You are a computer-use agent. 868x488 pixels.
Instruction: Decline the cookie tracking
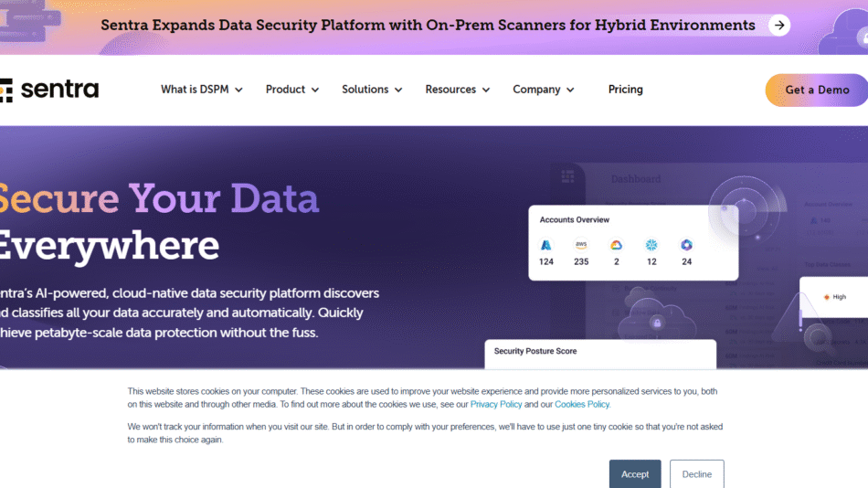coord(696,474)
